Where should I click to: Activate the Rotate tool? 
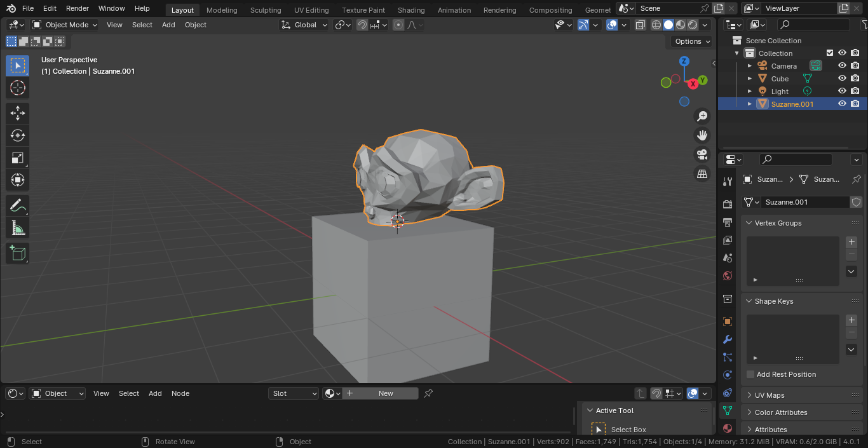click(x=18, y=135)
